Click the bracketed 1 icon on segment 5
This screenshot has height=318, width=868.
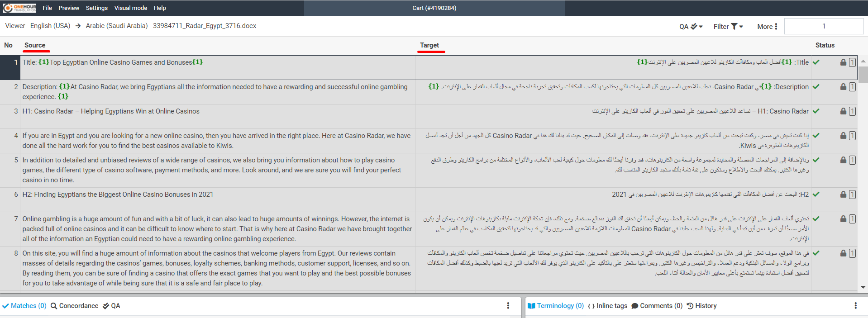852,160
